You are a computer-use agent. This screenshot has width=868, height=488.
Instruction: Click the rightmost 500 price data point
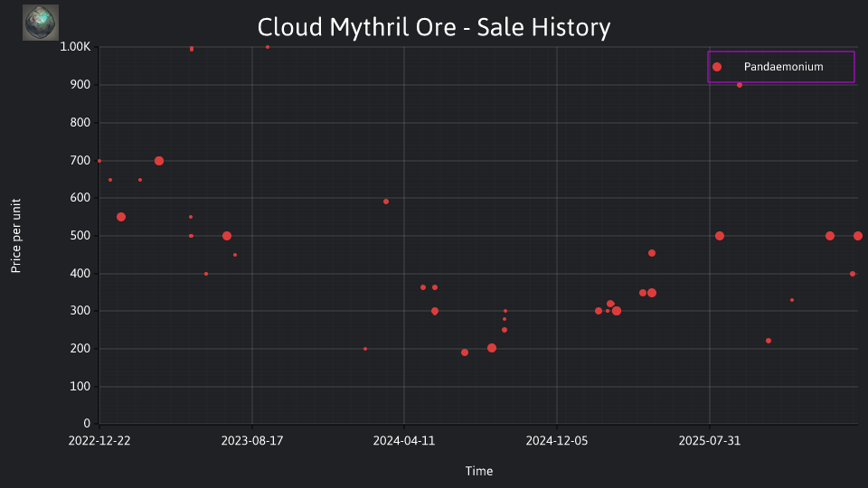(858, 236)
